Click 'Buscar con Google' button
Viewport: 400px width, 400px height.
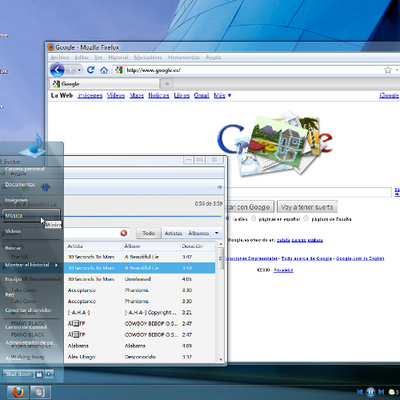tap(251, 207)
